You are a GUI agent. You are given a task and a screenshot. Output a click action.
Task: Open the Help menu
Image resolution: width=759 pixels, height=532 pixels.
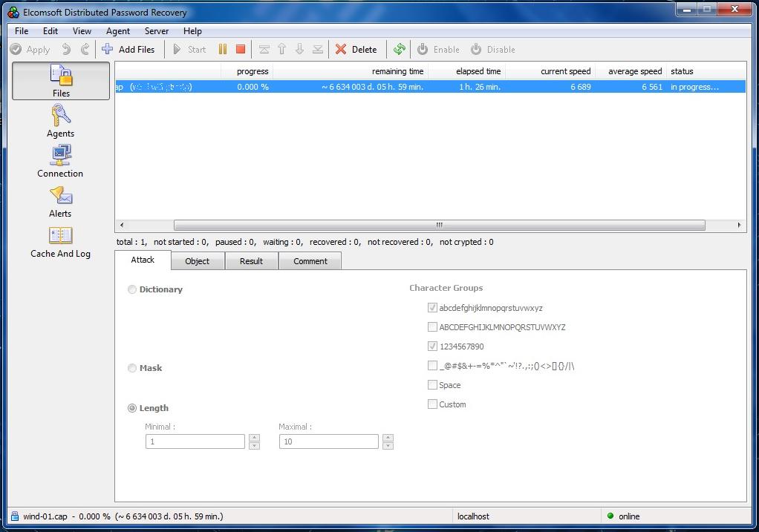click(x=192, y=31)
